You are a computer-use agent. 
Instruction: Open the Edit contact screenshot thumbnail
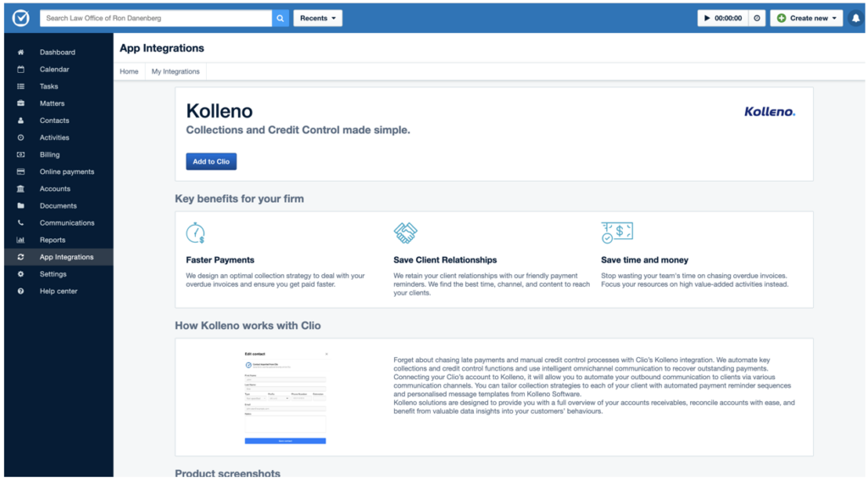point(285,397)
